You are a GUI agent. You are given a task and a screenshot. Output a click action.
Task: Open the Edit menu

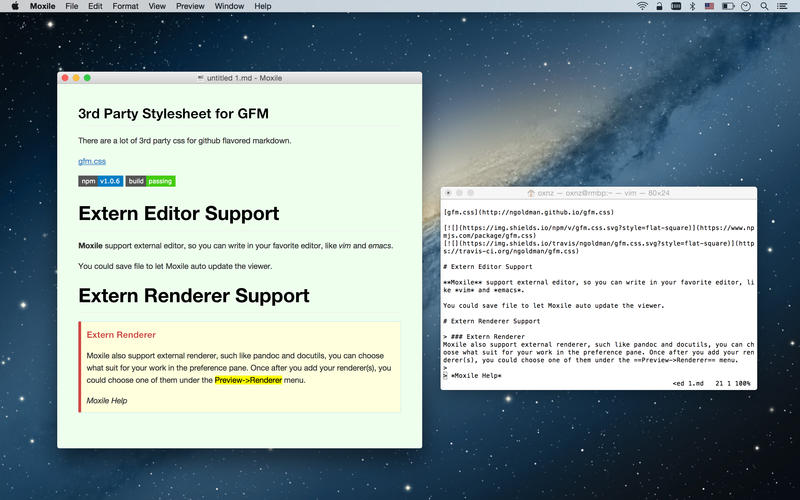coord(95,6)
